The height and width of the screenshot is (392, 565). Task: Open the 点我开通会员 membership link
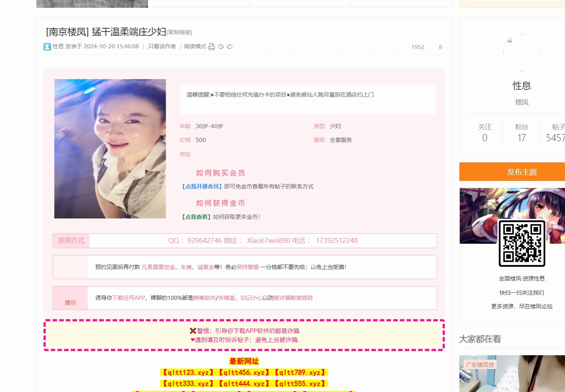(202, 187)
